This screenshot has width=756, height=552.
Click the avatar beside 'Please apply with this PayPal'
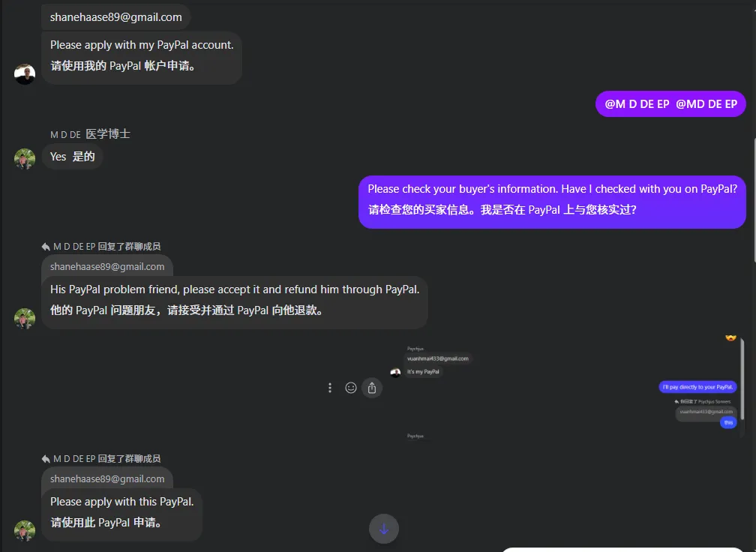pos(25,530)
